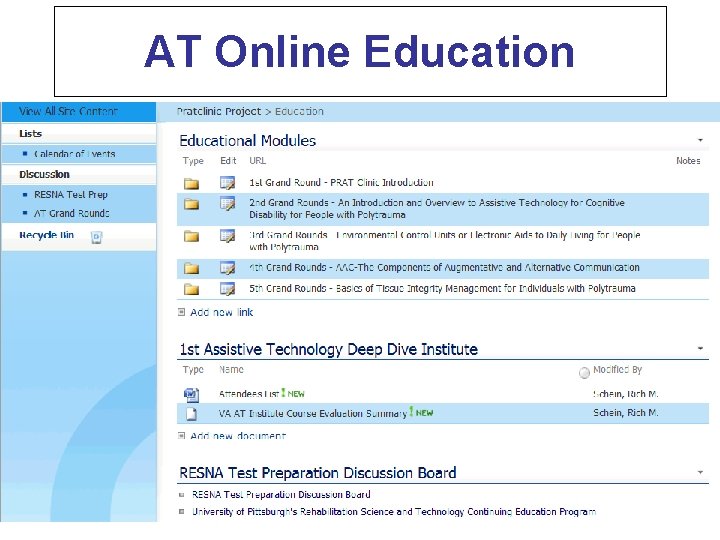Click View All Site Content
The height and width of the screenshot is (540, 720).
68,112
